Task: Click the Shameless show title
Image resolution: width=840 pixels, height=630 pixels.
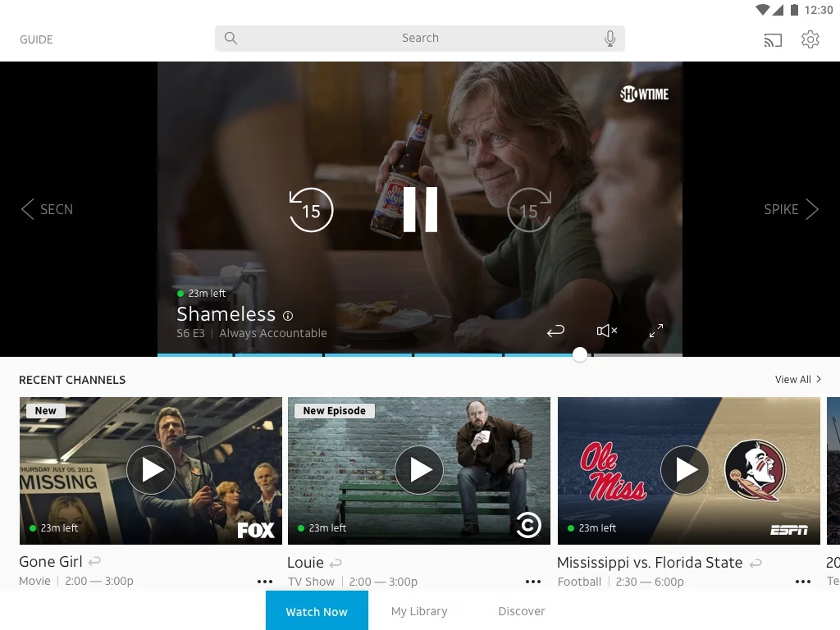Action: (226, 314)
